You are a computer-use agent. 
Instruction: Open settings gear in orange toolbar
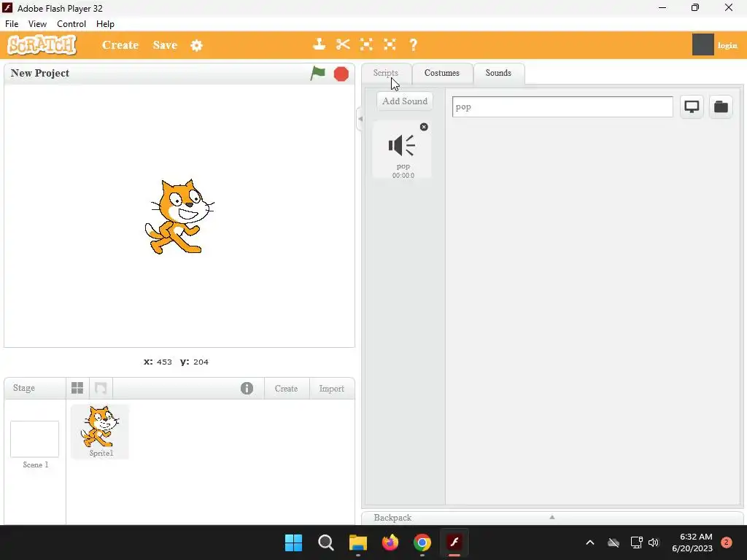pos(196,45)
